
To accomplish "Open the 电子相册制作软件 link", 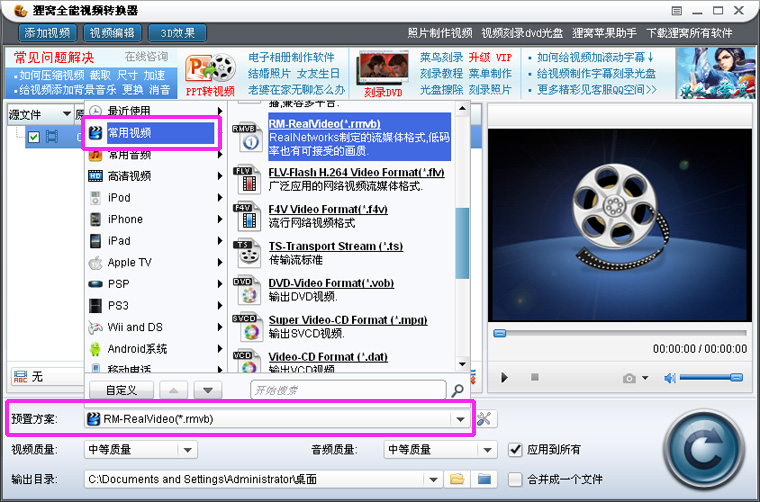I will coord(291,57).
